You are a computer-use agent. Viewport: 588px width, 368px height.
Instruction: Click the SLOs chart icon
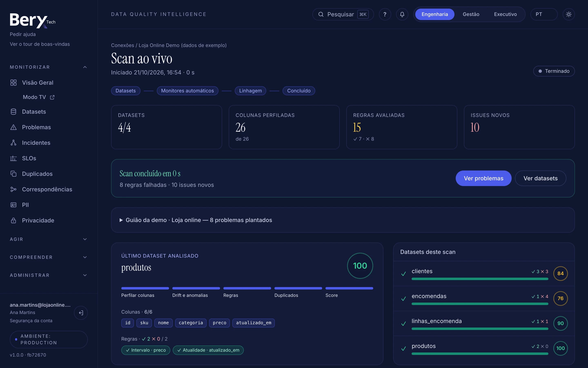click(x=13, y=158)
